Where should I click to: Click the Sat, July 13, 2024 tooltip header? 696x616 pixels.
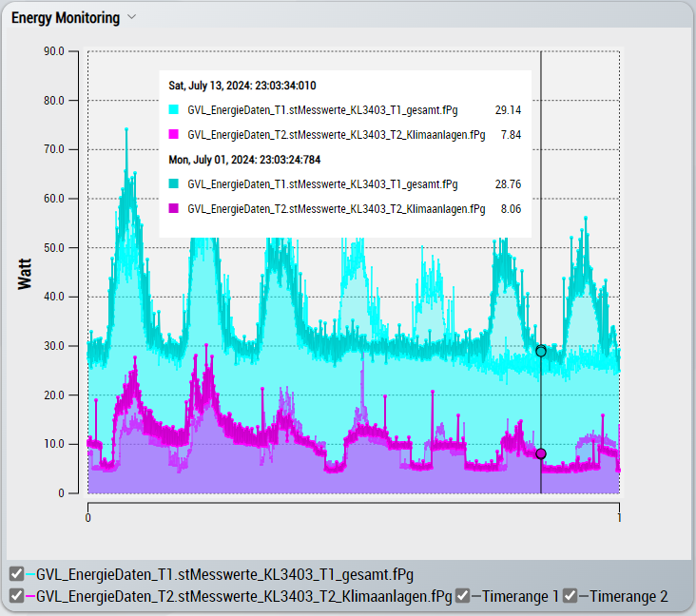(242, 86)
